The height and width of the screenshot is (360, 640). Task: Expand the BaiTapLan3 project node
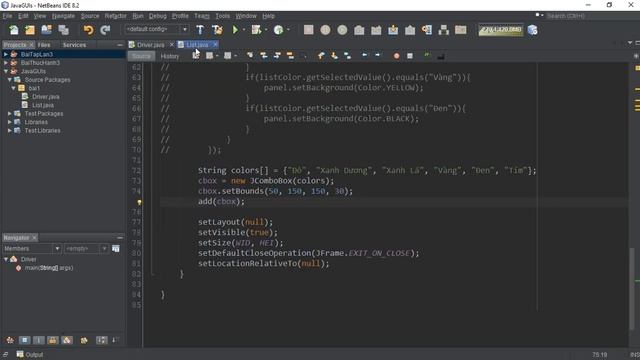pyautogui.click(x=6, y=54)
